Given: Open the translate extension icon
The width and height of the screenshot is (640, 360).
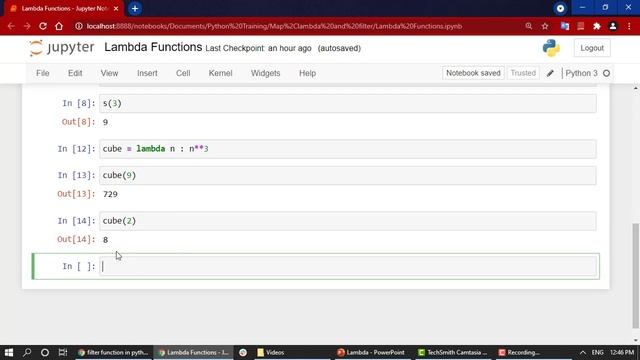Looking at the screenshot, I should 565,26.
